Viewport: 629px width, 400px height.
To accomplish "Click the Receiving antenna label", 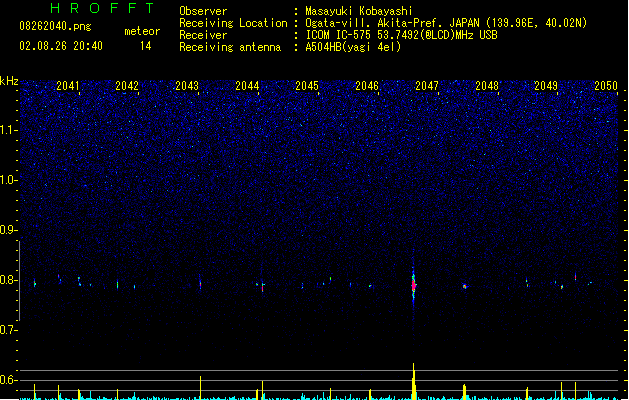I will click(x=230, y=47).
